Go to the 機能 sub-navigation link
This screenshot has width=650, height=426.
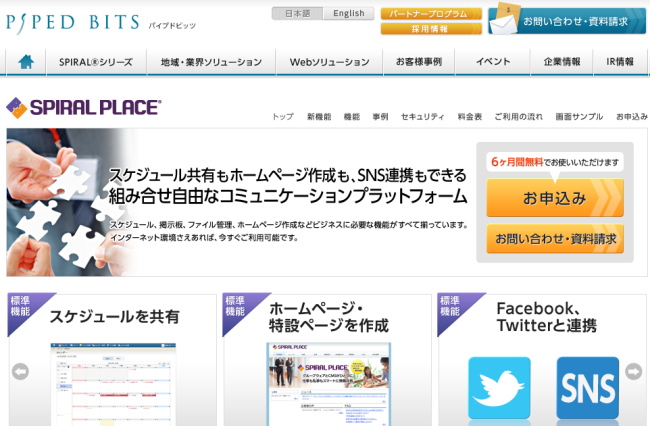pyautogui.click(x=352, y=116)
